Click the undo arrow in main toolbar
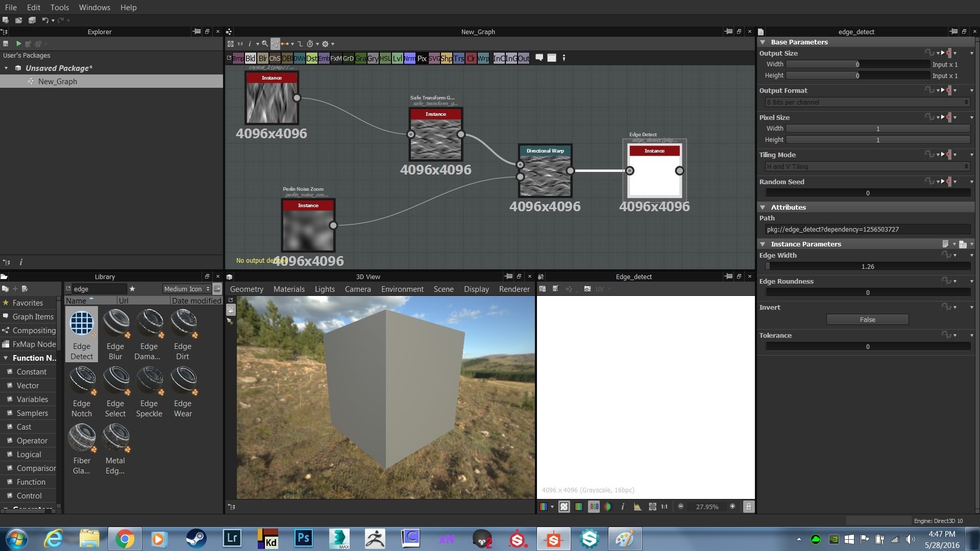This screenshot has width=980, height=551. pyautogui.click(x=45, y=20)
